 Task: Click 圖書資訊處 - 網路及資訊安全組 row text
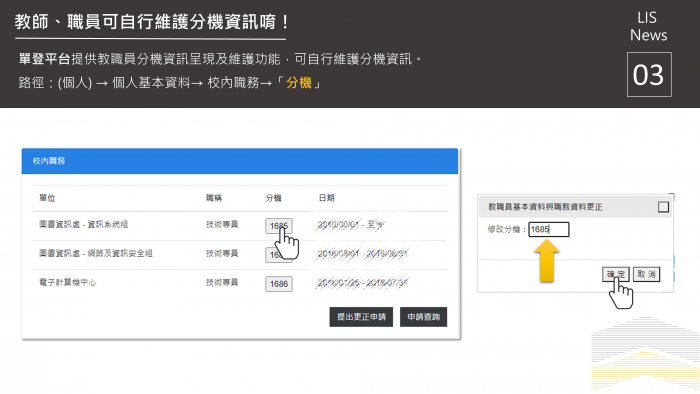click(x=96, y=253)
